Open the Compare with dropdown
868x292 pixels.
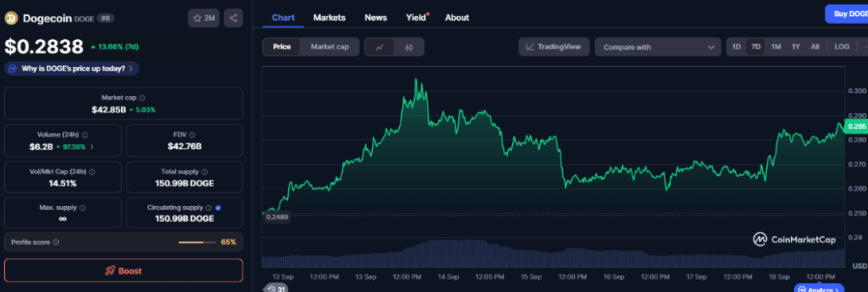pyautogui.click(x=658, y=47)
